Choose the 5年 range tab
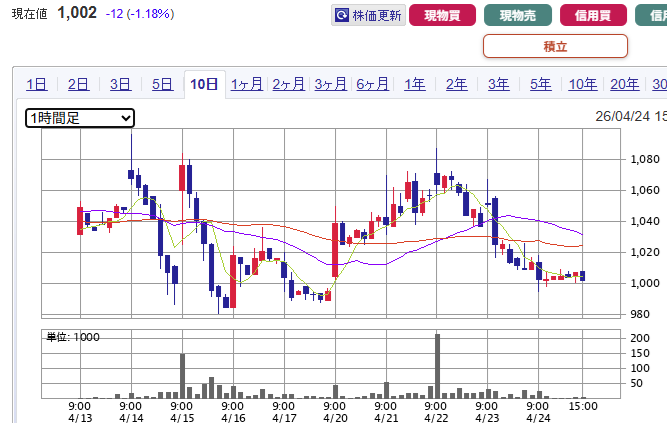 [540, 84]
